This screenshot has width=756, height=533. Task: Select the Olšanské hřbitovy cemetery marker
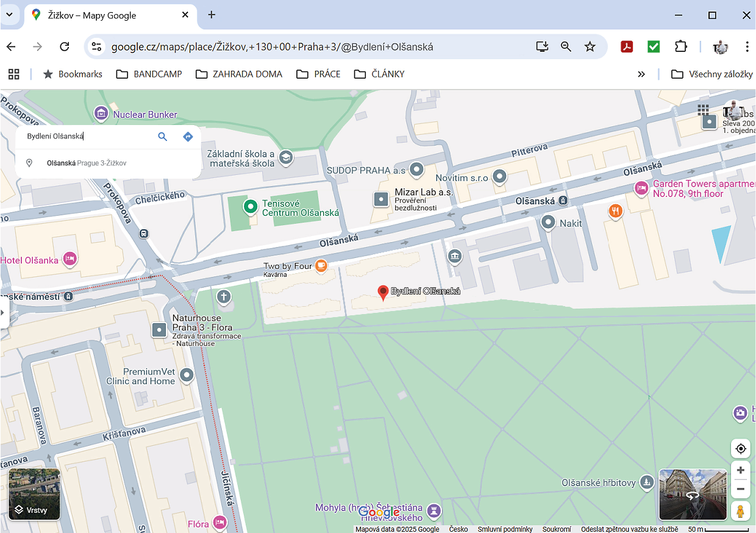point(646,482)
